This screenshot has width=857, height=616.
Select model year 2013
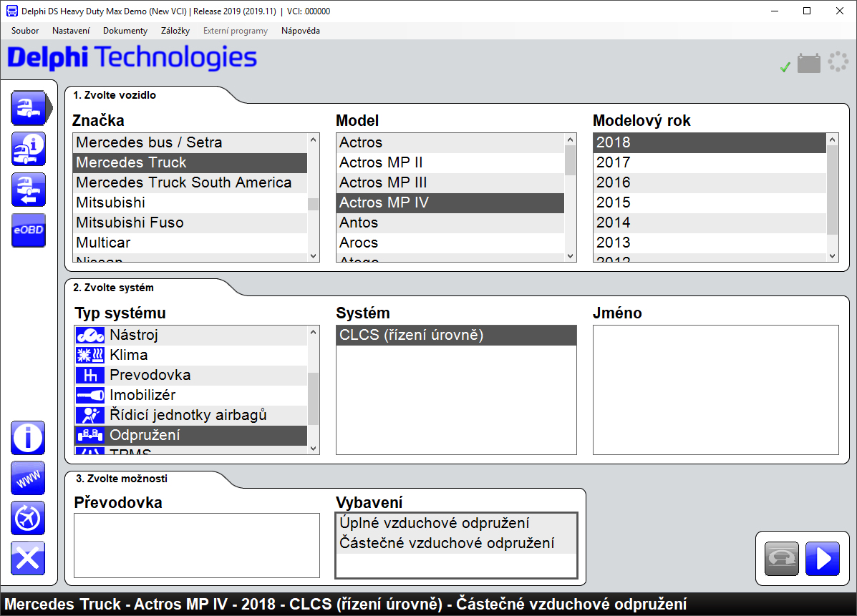pyautogui.click(x=710, y=243)
